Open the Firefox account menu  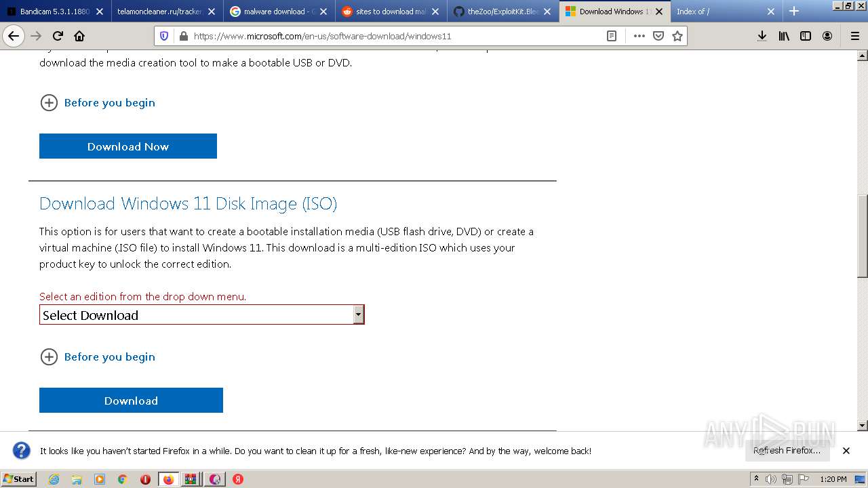coord(827,36)
